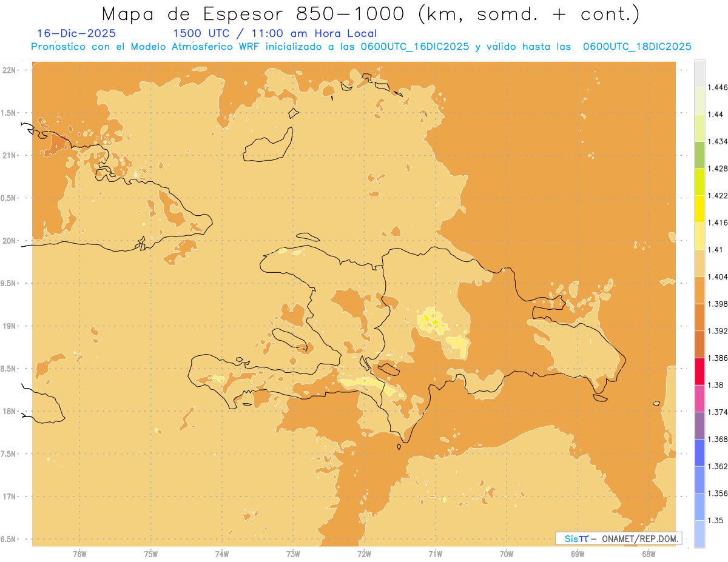Click the legend value "1.422"
This screenshot has width=728, height=562.
718,195
